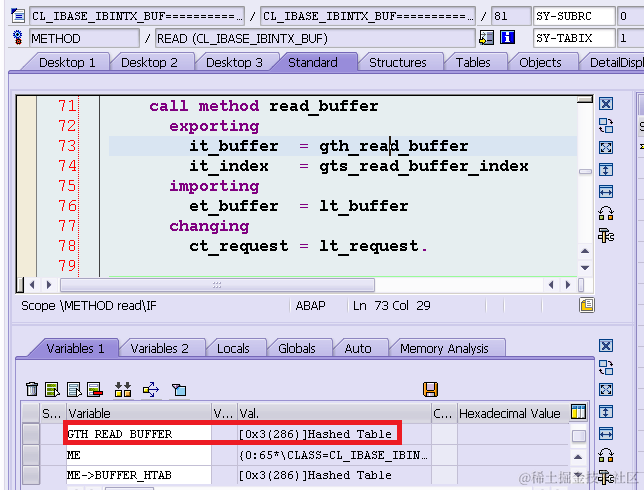Delete variables with the trash icon
The width and height of the screenshot is (644, 490).
point(32,389)
